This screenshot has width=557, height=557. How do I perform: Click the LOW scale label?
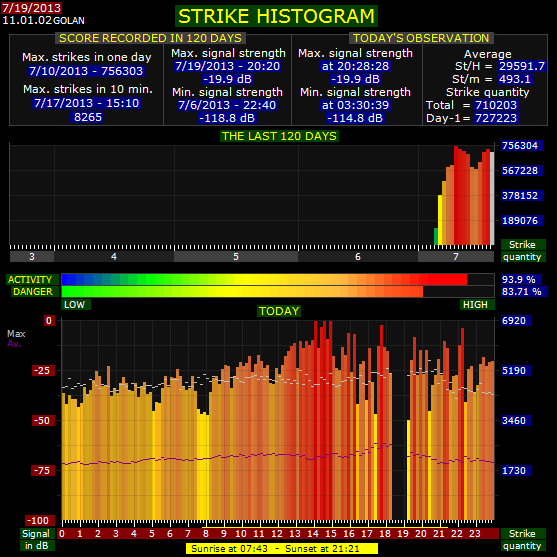76,304
